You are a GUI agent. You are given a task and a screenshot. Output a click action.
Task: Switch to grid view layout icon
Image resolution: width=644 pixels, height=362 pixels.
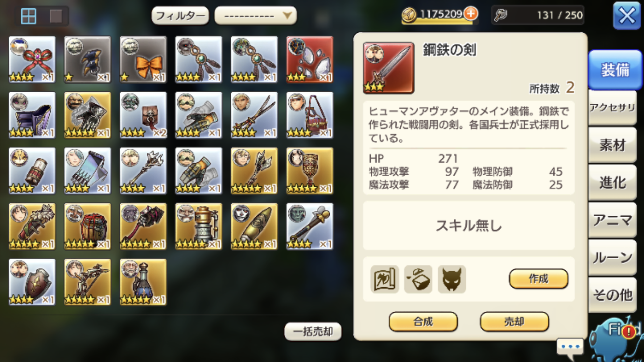(28, 16)
